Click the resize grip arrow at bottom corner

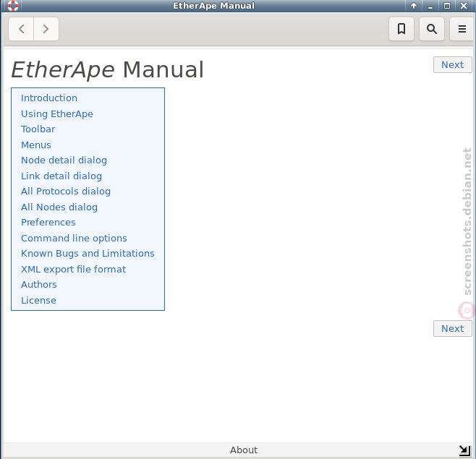coord(464,450)
